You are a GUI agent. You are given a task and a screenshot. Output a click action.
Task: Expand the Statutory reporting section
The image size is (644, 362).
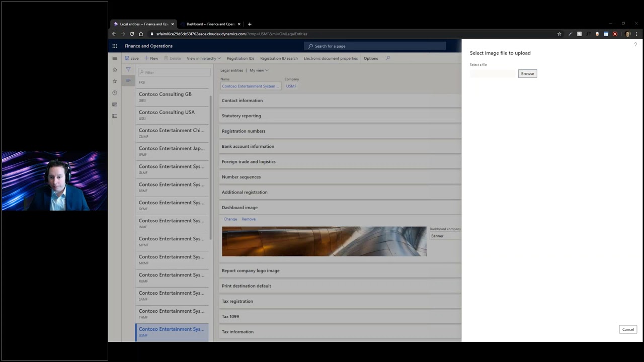point(341,116)
